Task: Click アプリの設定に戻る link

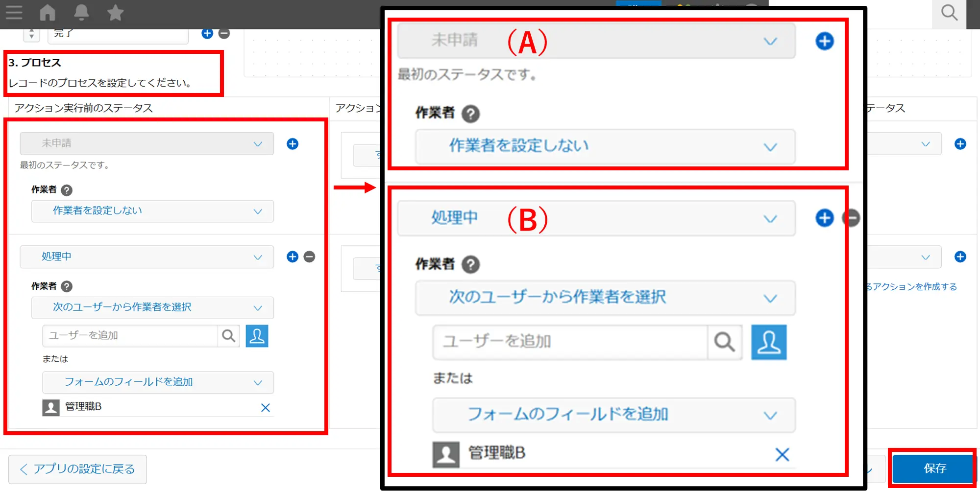Action: point(77,469)
